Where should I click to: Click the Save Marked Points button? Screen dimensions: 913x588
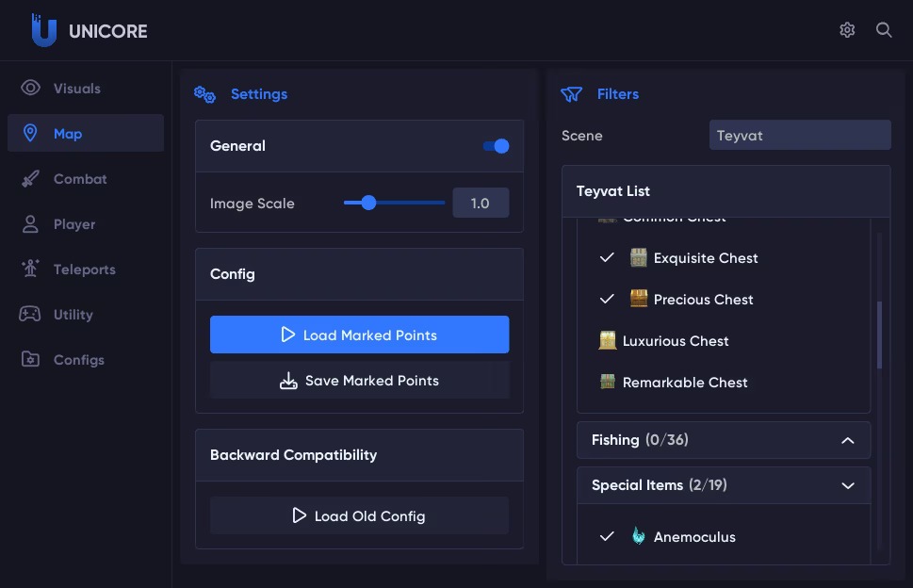point(359,380)
